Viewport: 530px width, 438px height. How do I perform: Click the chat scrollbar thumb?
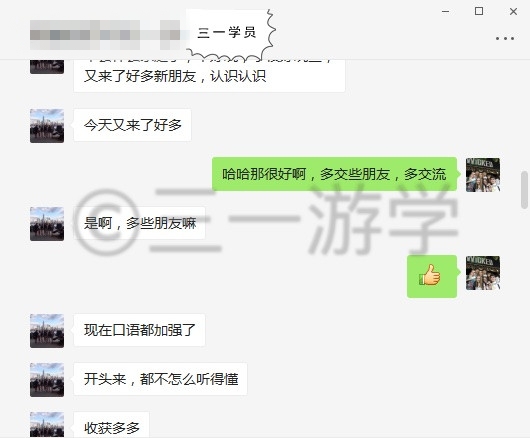click(525, 190)
